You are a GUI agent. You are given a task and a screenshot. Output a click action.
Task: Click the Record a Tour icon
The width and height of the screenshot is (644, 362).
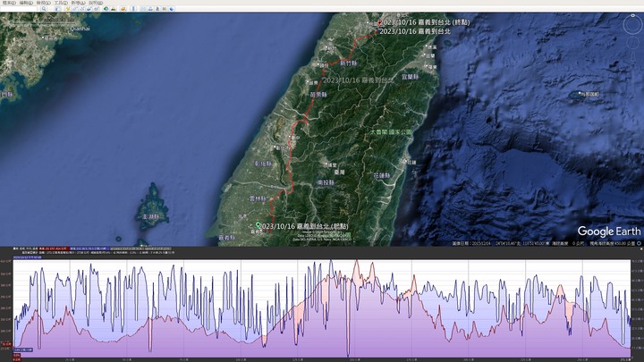click(96, 9)
